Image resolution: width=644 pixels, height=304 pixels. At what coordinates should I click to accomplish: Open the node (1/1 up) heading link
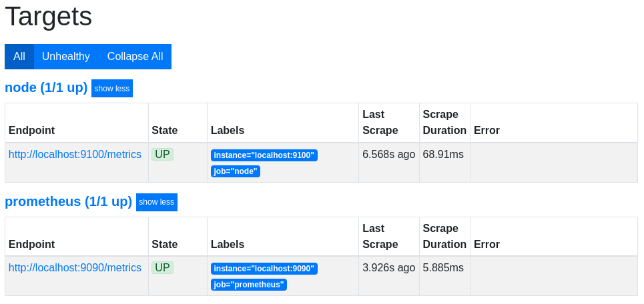pos(46,88)
